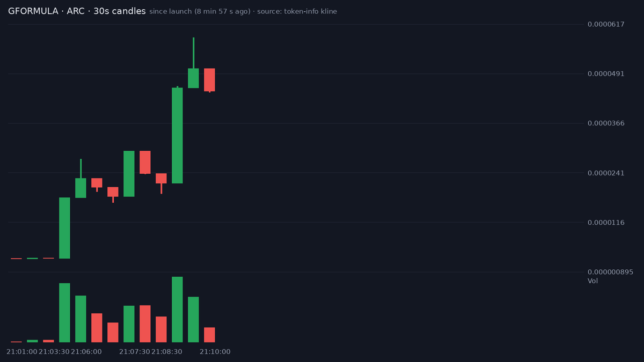Click the 21:08:30 time axis label

click(x=167, y=352)
